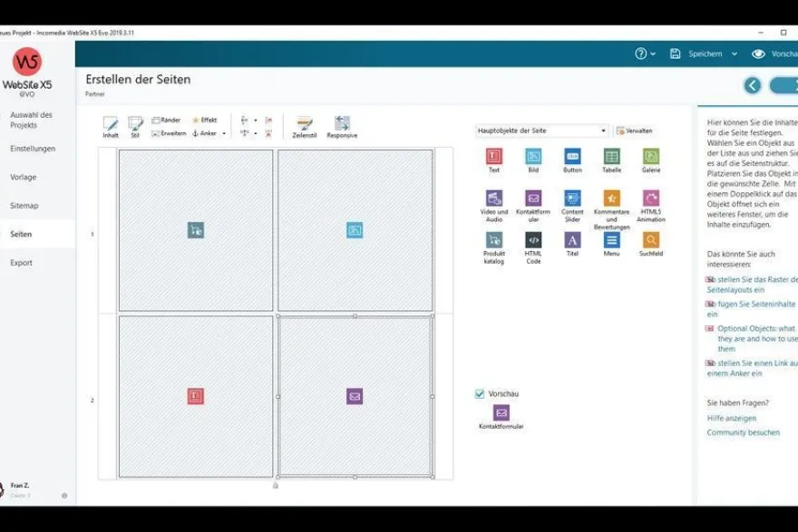Open the Responsive settings tool
The width and height of the screenshot is (798, 532).
342,127
